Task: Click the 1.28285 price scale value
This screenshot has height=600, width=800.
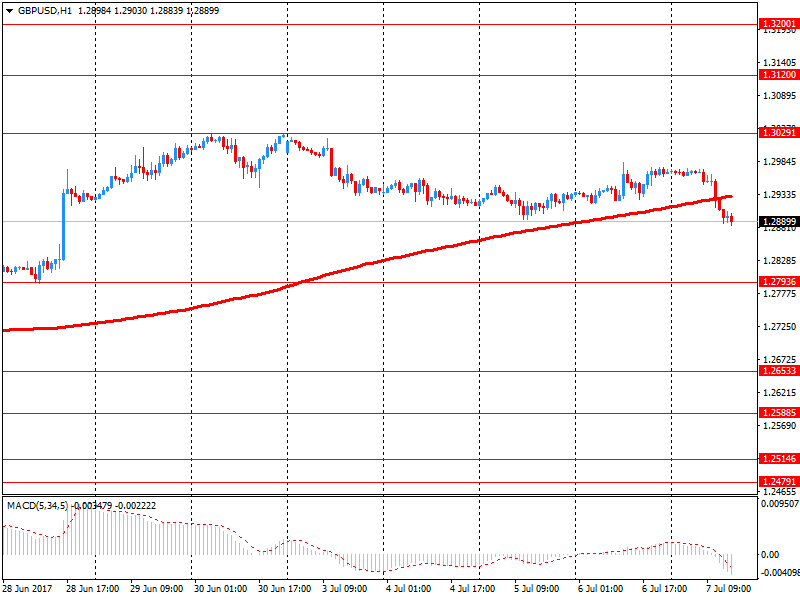Action: click(780, 261)
